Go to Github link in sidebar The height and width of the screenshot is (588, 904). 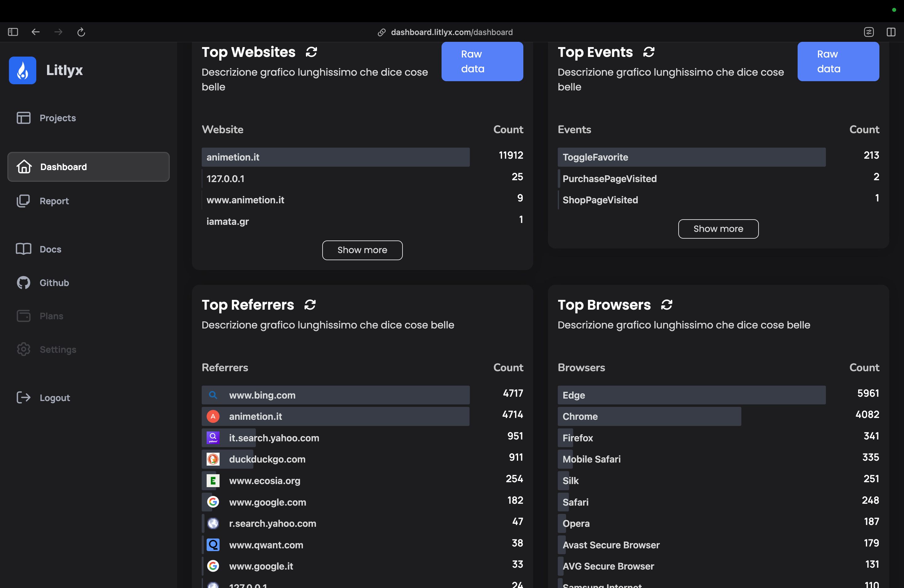(x=54, y=283)
